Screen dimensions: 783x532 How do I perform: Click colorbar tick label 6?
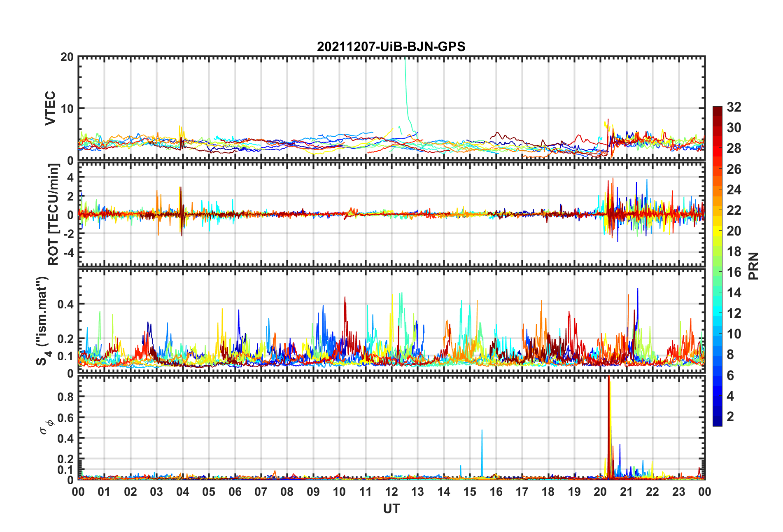(730, 375)
